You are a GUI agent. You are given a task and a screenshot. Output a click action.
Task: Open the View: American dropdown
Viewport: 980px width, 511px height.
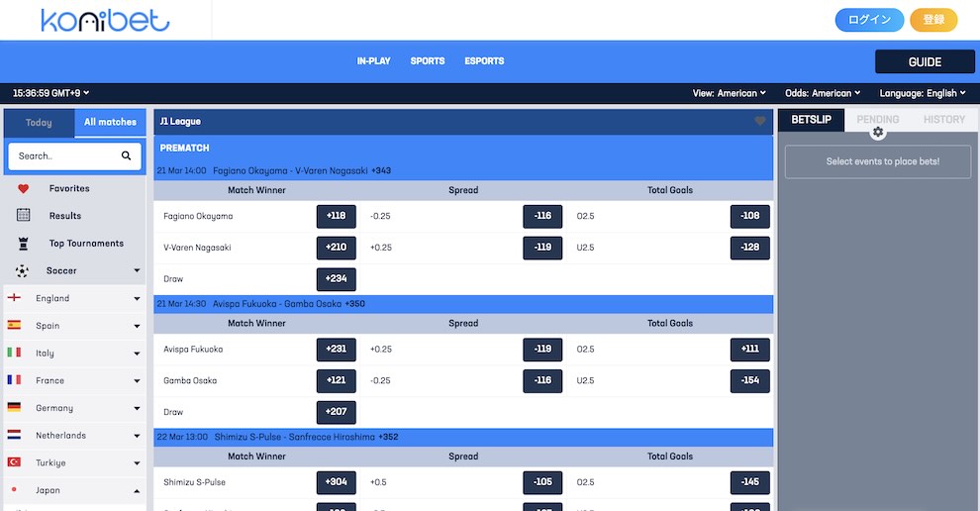(x=729, y=93)
